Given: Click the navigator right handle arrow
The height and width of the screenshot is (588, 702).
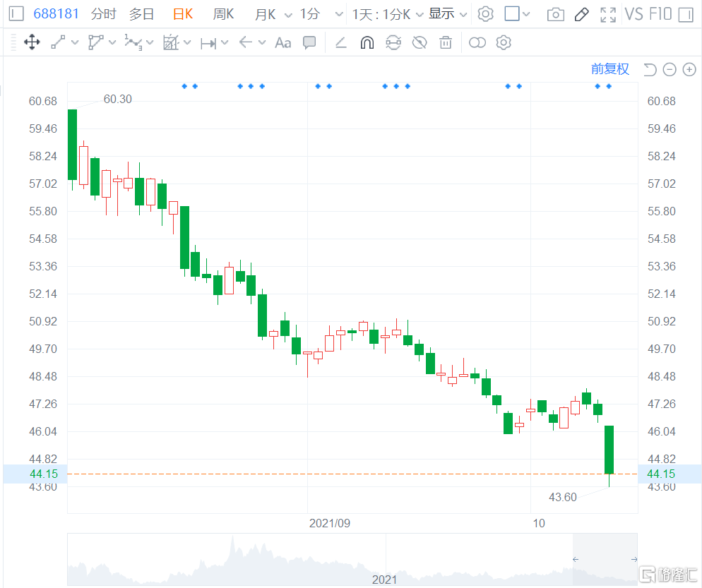Looking at the screenshot, I should click(634, 559).
